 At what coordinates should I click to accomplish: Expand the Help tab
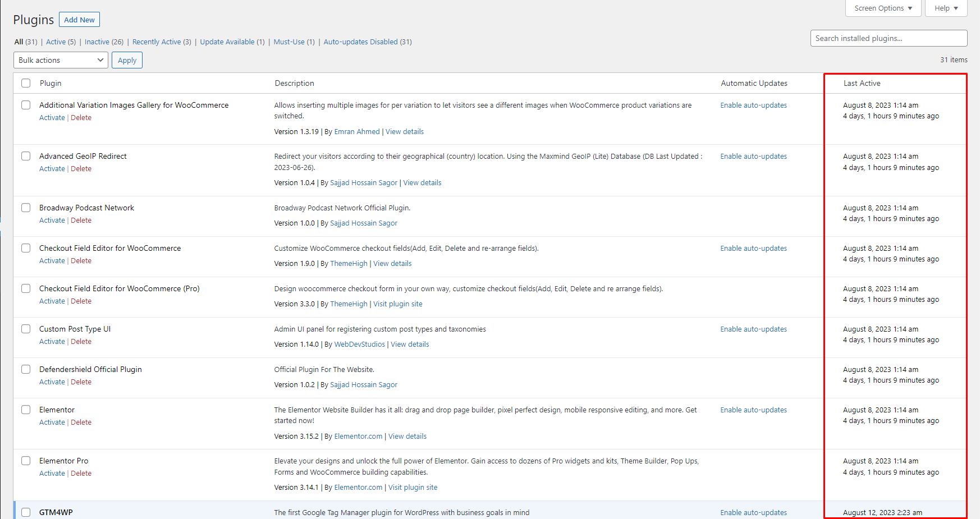point(946,8)
